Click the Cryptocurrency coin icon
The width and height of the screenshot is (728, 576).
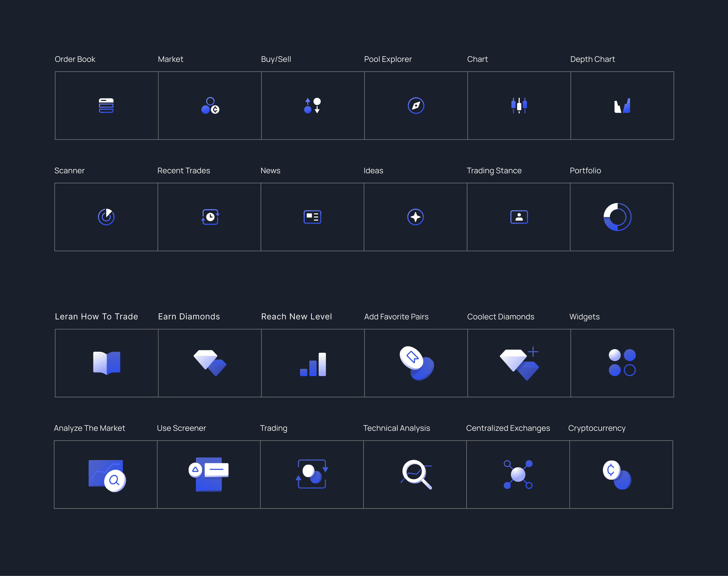[x=617, y=475]
